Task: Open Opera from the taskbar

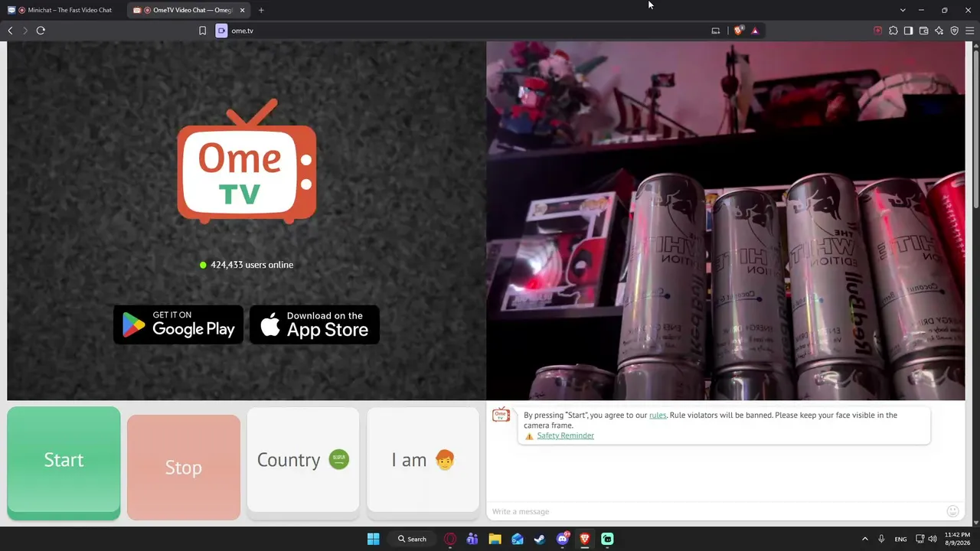Action: 450,539
